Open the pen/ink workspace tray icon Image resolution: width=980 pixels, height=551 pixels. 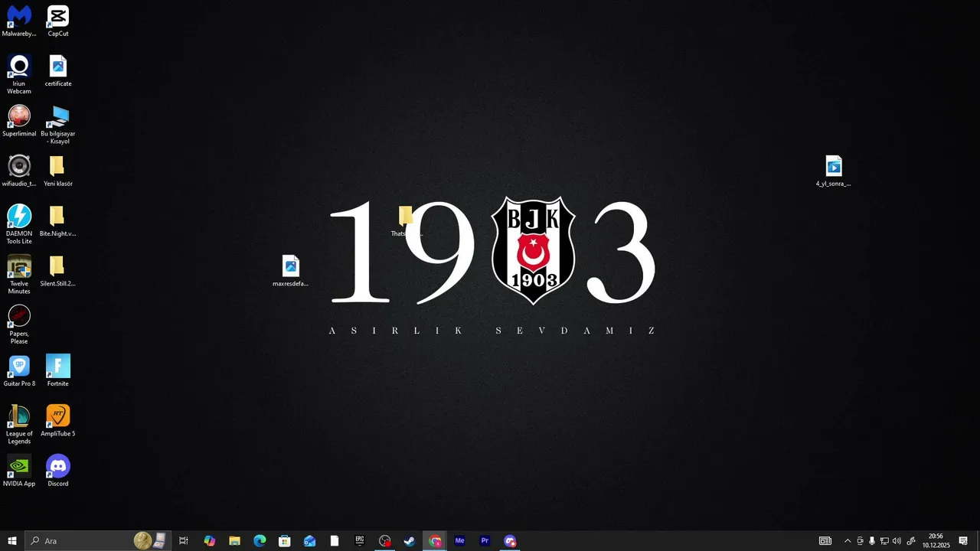[x=910, y=541]
